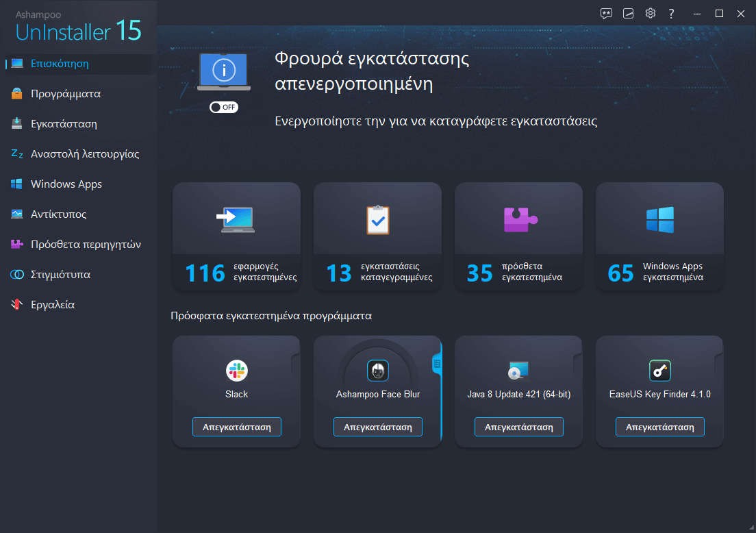Click the skin/theme icon in title bar

[x=628, y=14]
